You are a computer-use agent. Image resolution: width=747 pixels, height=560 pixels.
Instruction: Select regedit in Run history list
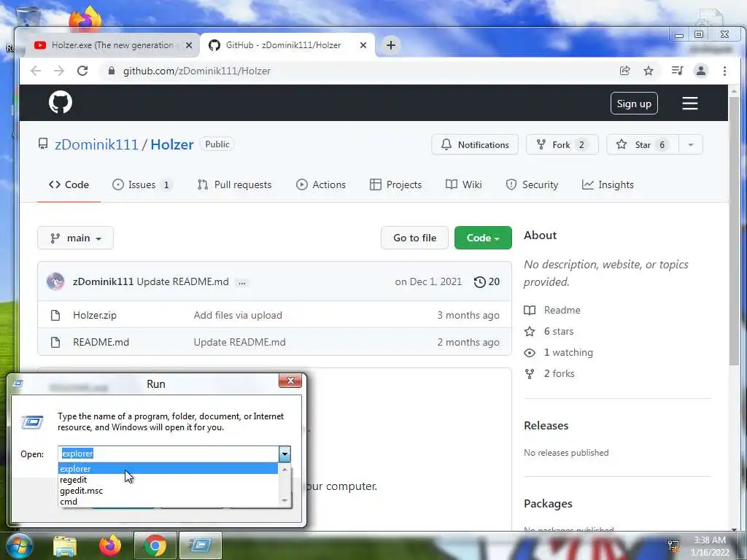[x=168, y=480]
